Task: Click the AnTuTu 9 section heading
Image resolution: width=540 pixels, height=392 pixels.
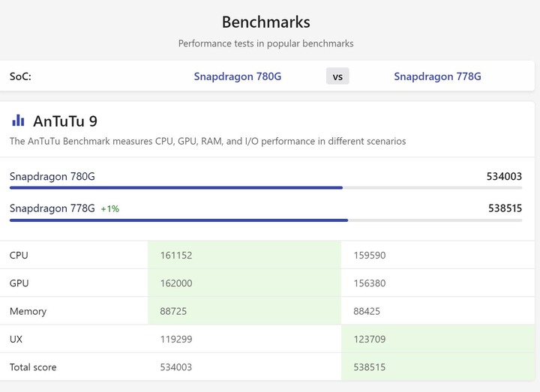Action: coord(65,121)
